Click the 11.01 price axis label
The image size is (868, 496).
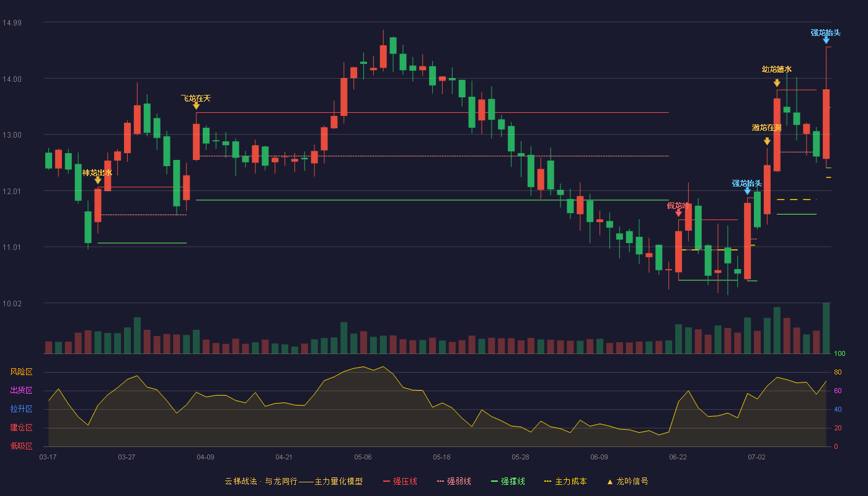pos(12,247)
